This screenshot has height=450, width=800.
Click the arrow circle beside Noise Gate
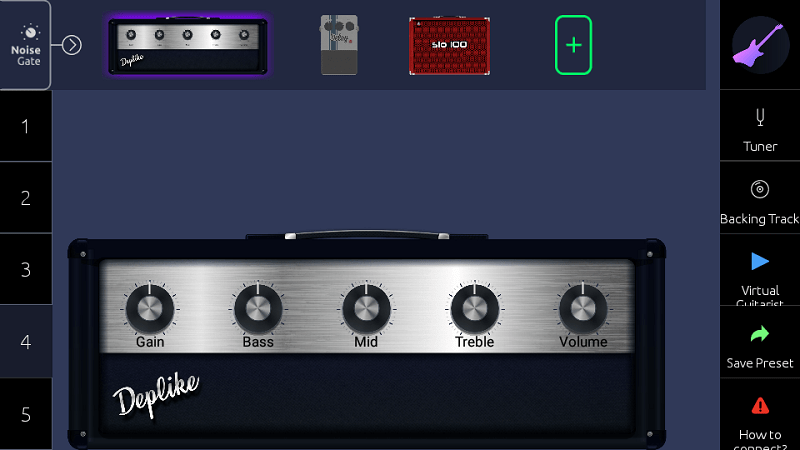tap(72, 45)
